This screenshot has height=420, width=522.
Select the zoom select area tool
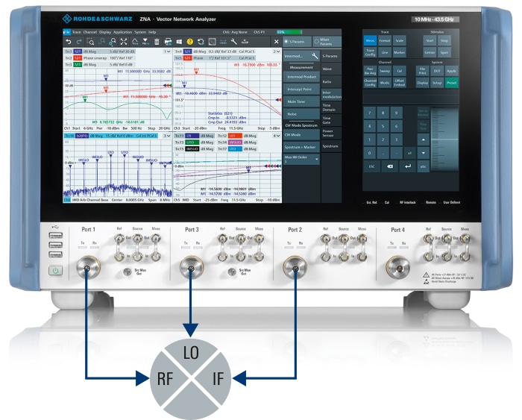[90, 42]
